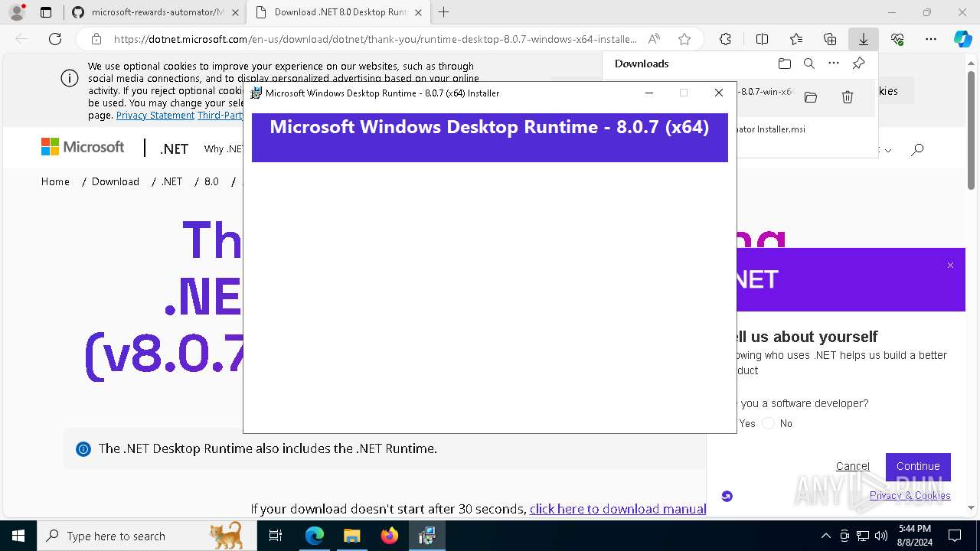Close the .NET survey panel X
Image resolution: width=980 pixels, height=551 pixels.
pyautogui.click(x=950, y=265)
